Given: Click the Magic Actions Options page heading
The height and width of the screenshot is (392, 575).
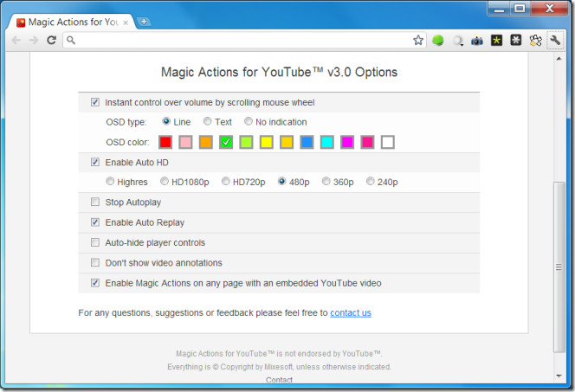Looking at the screenshot, I should coord(279,72).
